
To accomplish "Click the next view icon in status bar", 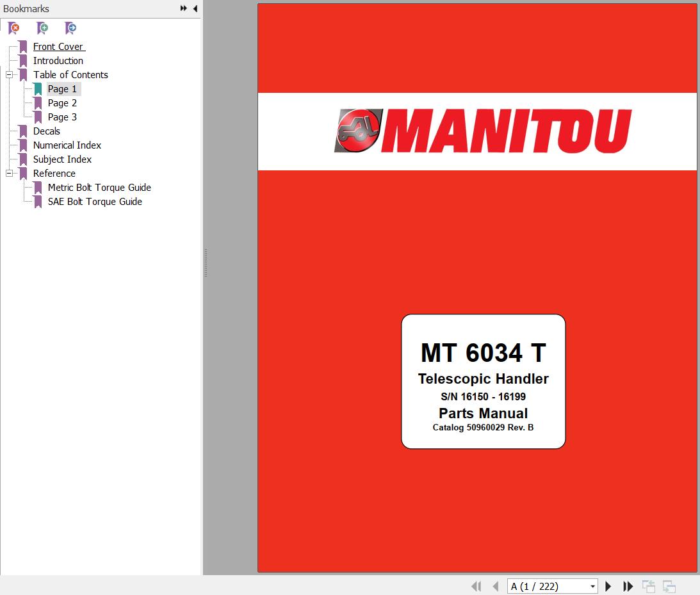I will 669,586.
